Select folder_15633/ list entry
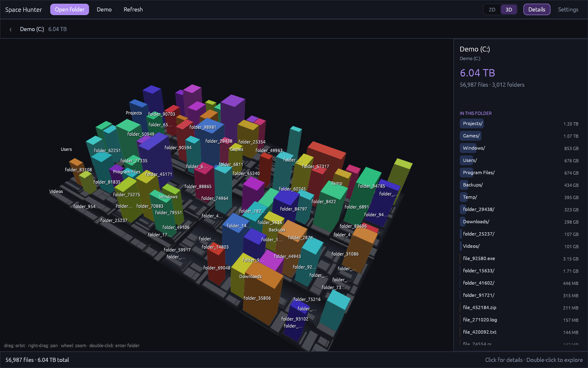 click(519, 271)
